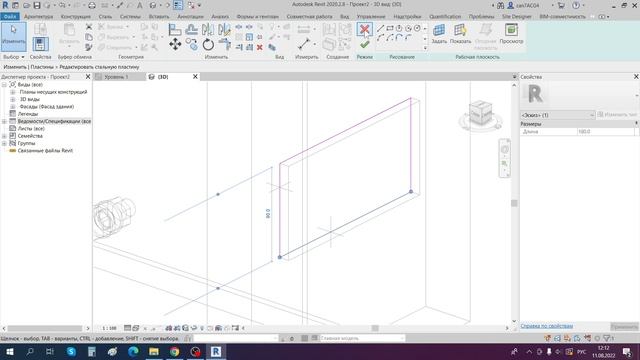Select the Mirror Pick Axis tool
The image size is (640, 360).
[208, 29]
